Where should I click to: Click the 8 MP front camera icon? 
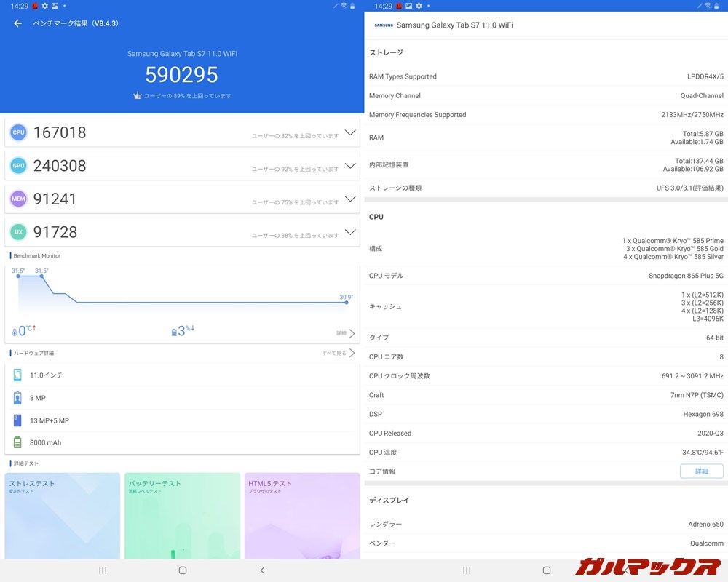pyautogui.click(x=16, y=398)
